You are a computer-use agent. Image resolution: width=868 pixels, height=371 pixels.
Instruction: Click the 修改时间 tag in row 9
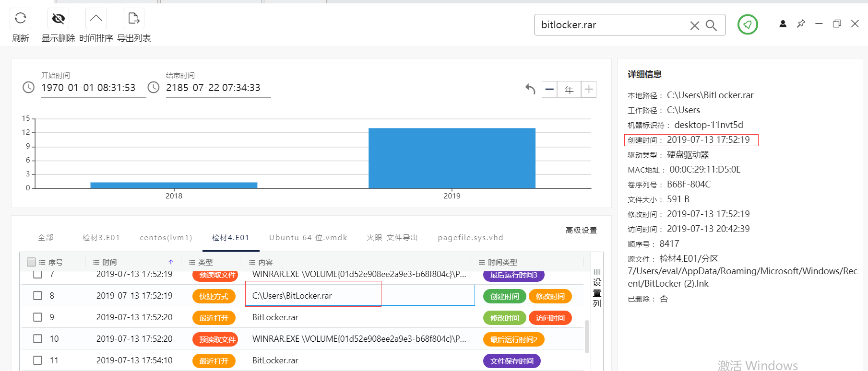(x=505, y=318)
